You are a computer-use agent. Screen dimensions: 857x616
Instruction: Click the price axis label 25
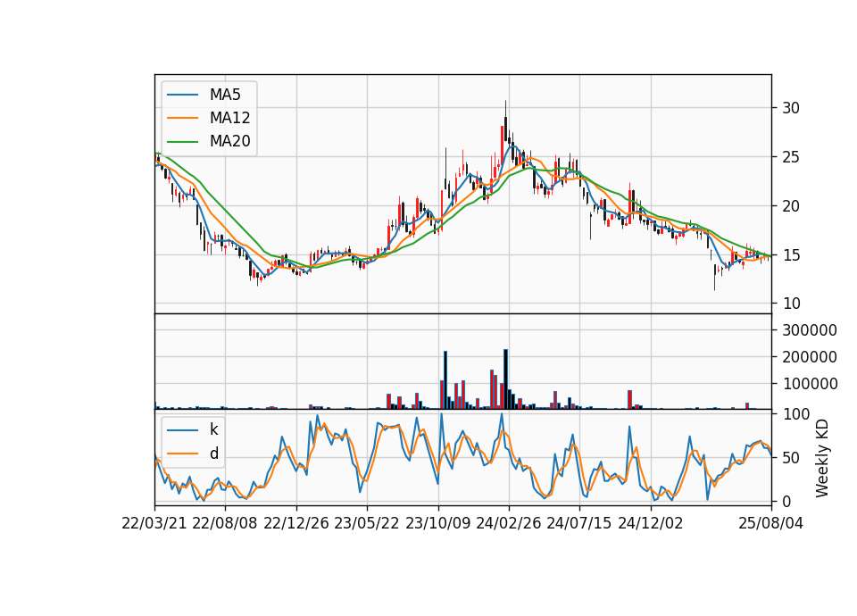tap(791, 157)
